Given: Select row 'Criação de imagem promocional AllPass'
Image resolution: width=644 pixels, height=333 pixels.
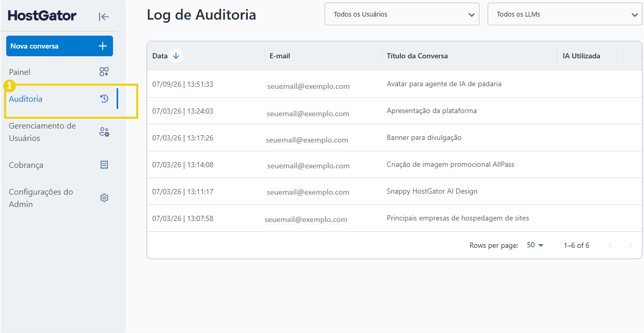Looking at the screenshot, I should [395, 164].
